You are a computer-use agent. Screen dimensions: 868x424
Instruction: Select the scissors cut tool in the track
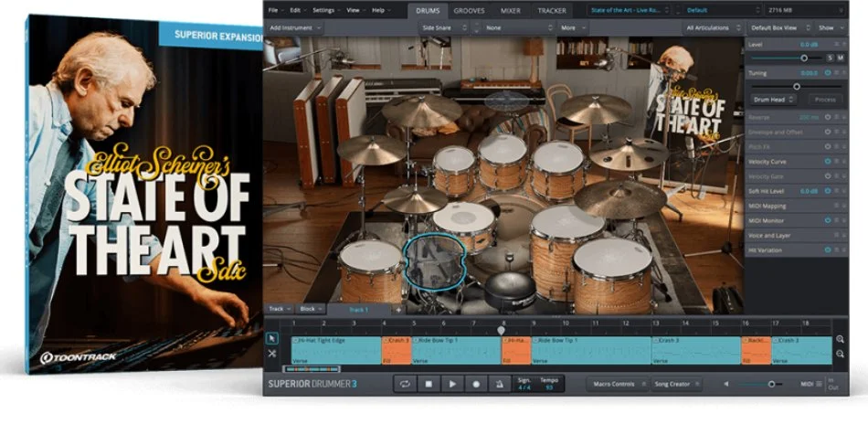point(271,353)
